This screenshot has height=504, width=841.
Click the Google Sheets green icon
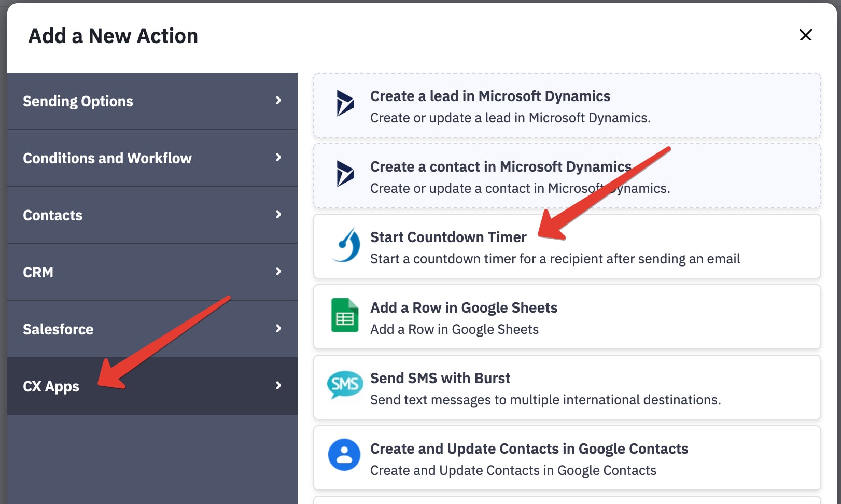coord(345,315)
